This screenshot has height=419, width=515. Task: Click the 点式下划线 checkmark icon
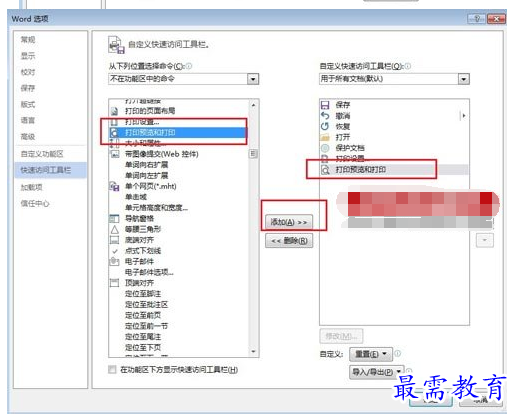tap(115, 251)
